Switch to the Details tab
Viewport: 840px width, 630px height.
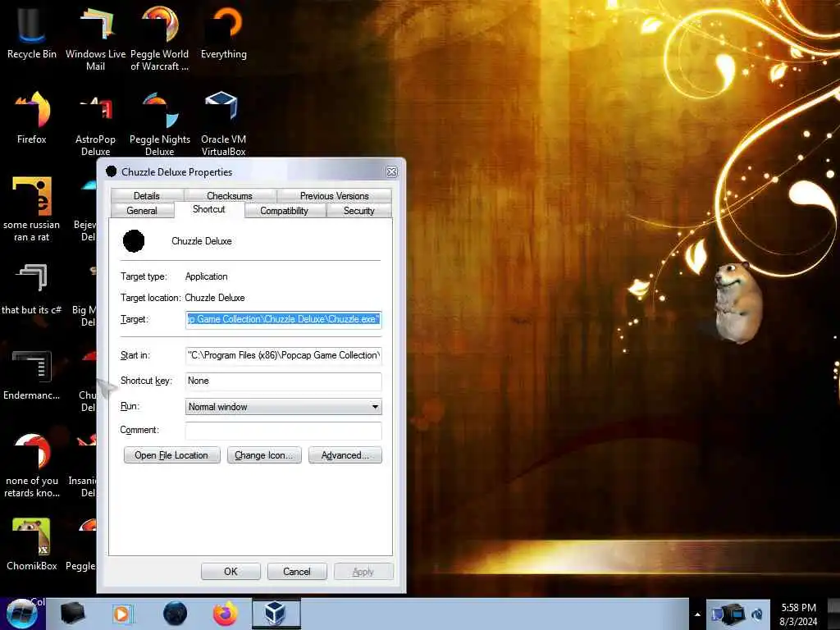[147, 195]
